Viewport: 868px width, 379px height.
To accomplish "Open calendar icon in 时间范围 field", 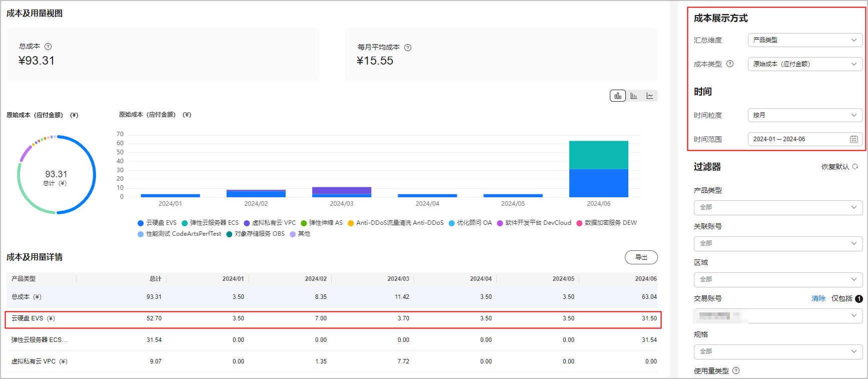I will coord(854,139).
